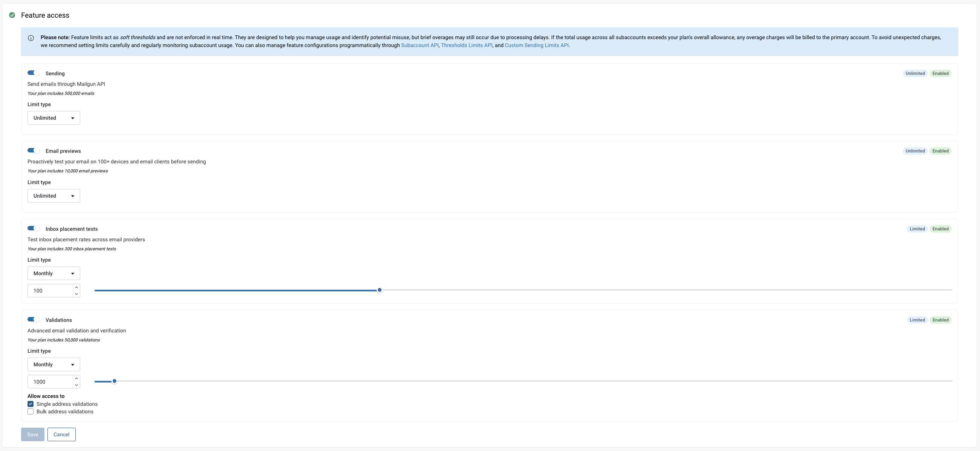Check Bulk address validations

[31, 411]
